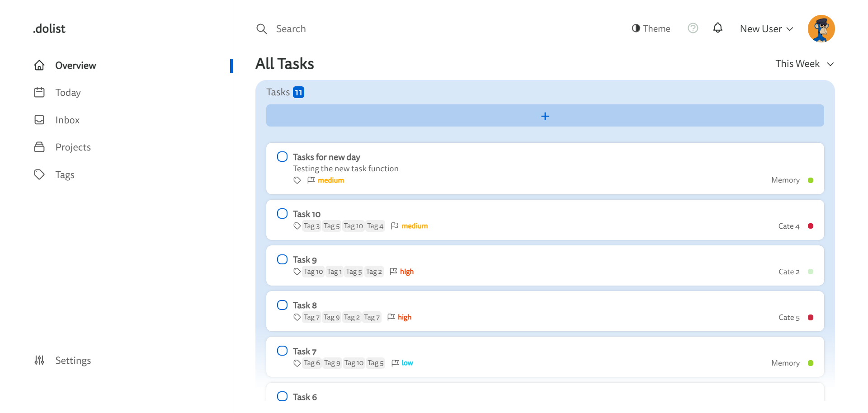Click the notification bell icon
This screenshot has height=413, width=868.
(717, 28)
